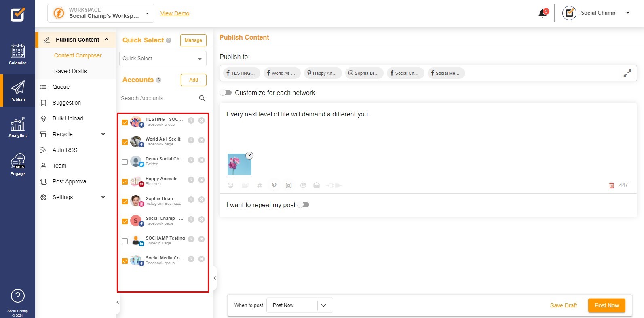Click the Post Now button
Image resolution: width=644 pixels, height=318 pixels.
tap(606, 305)
